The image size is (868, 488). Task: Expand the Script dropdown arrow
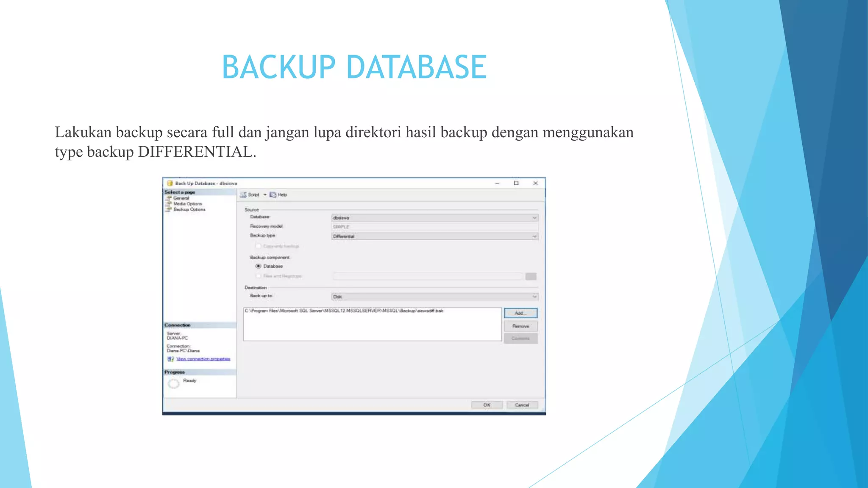point(265,195)
